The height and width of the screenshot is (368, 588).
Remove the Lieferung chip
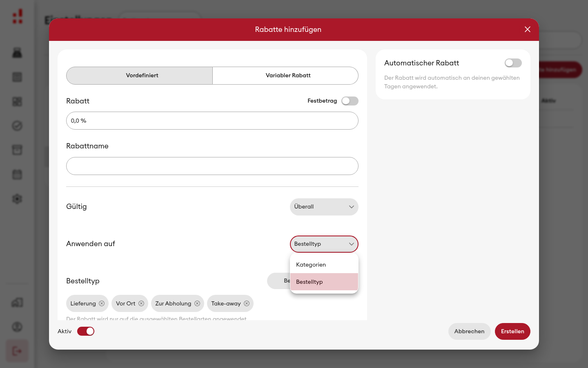(x=102, y=303)
